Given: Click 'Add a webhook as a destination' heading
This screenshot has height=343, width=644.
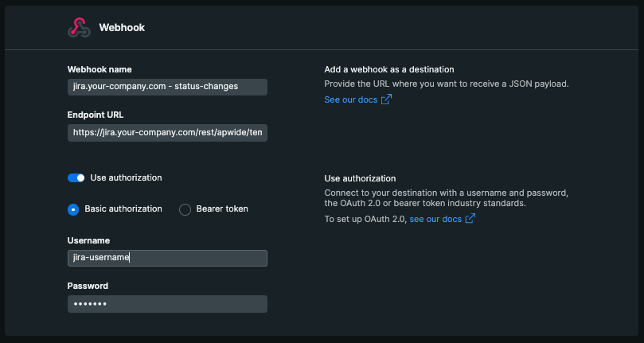Looking at the screenshot, I should coord(388,70).
